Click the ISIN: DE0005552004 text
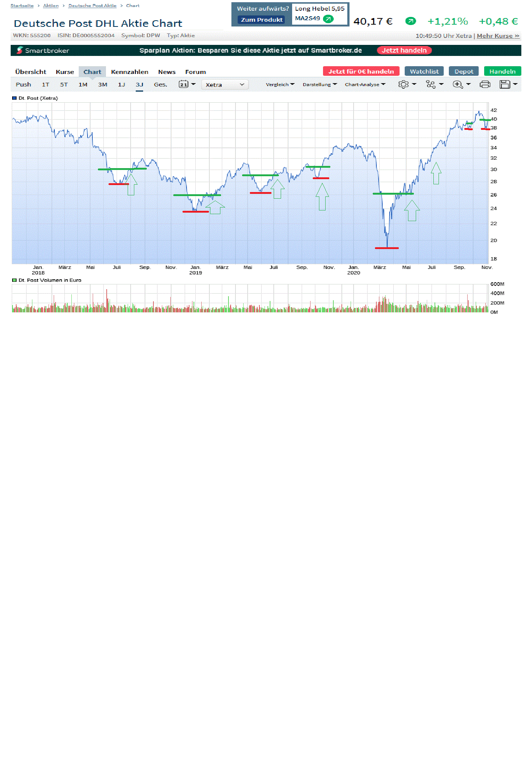Screen dimensions: 532x759 [x=86, y=35]
